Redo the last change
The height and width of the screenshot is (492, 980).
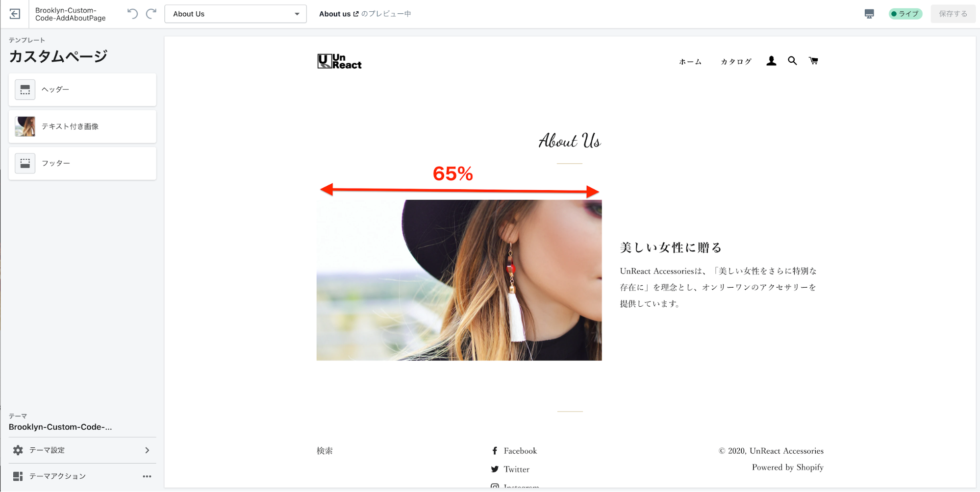[x=151, y=14]
